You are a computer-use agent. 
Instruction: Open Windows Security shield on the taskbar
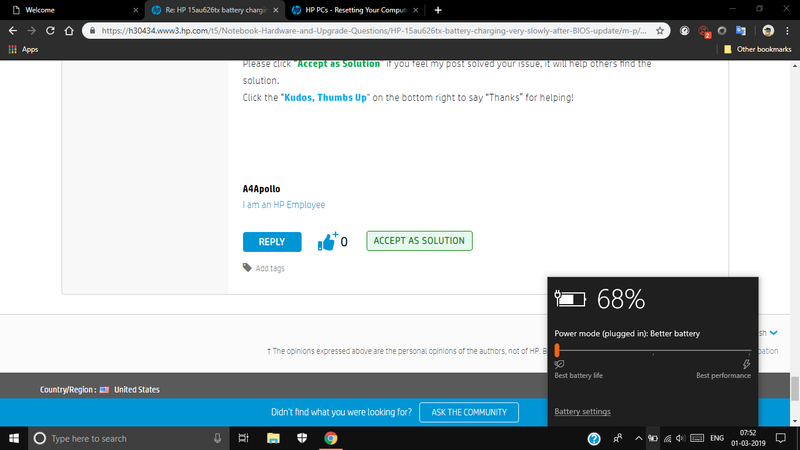(302, 438)
